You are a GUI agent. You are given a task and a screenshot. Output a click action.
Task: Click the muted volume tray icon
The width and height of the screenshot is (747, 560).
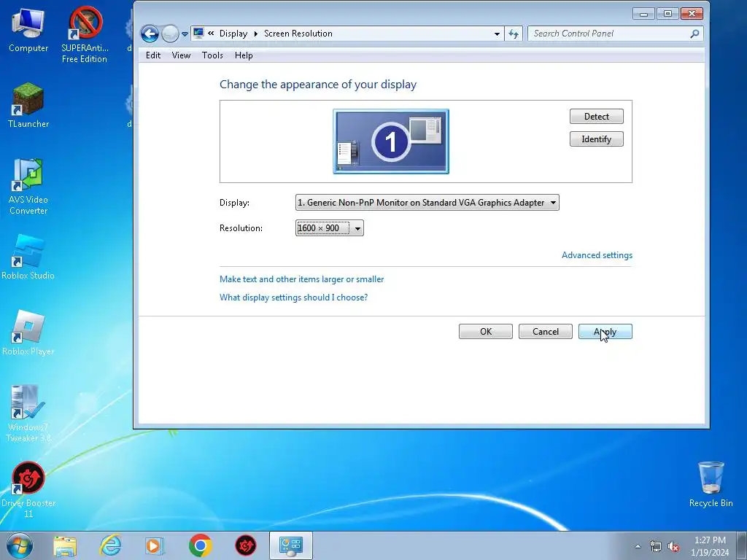(673, 546)
